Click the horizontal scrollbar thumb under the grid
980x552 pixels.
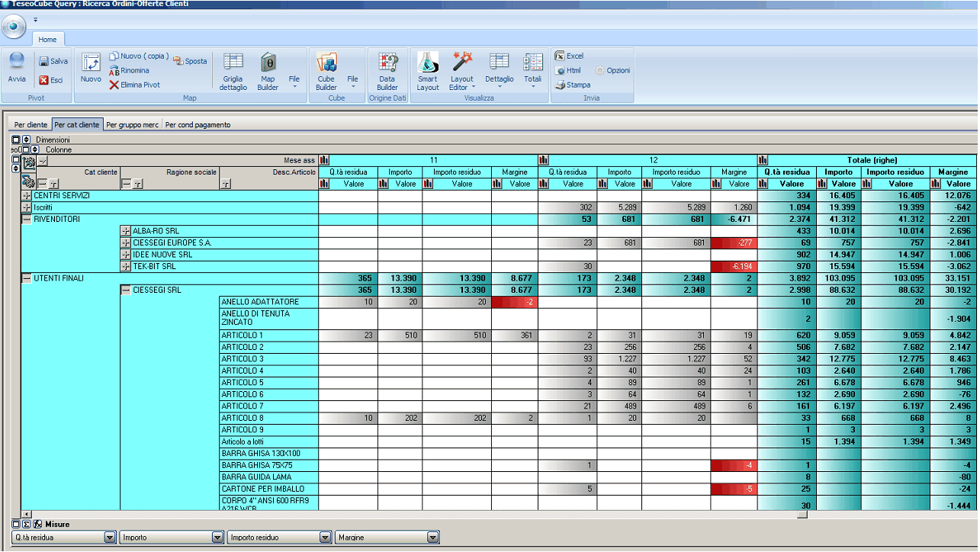802,514
